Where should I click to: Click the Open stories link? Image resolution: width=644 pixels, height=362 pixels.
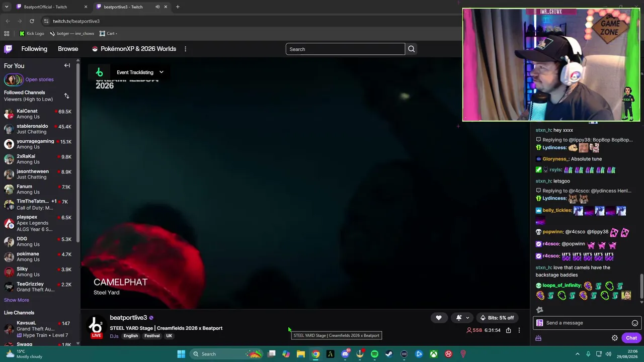(39, 79)
